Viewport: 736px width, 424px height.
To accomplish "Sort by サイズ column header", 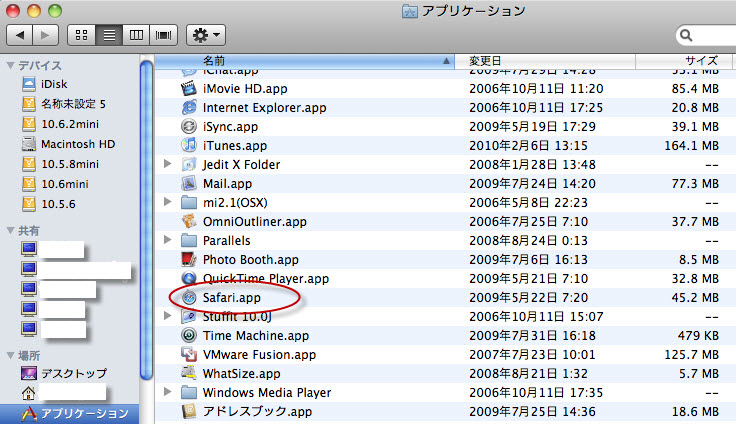I will pyautogui.click(x=684, y=61).
